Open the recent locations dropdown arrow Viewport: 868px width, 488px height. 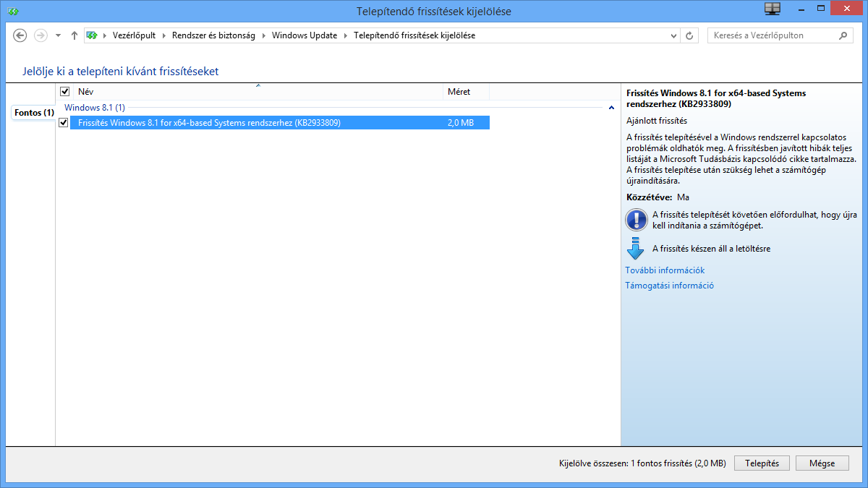coord(58,35)
